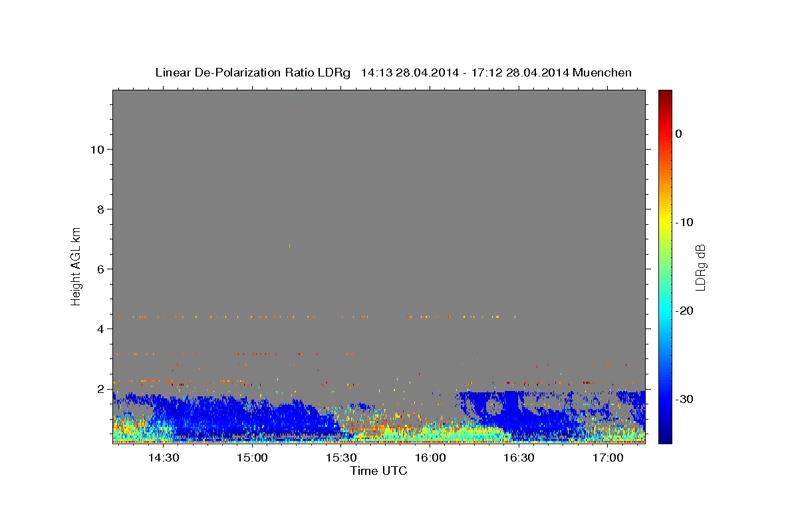
Task: Click the colorbar value '0'
Action: point(678,134)
